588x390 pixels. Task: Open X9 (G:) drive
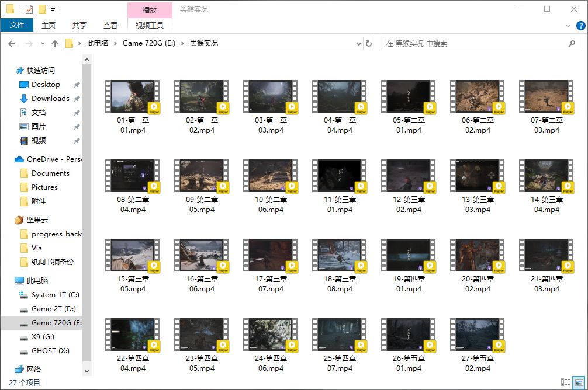tap(42, 337)
